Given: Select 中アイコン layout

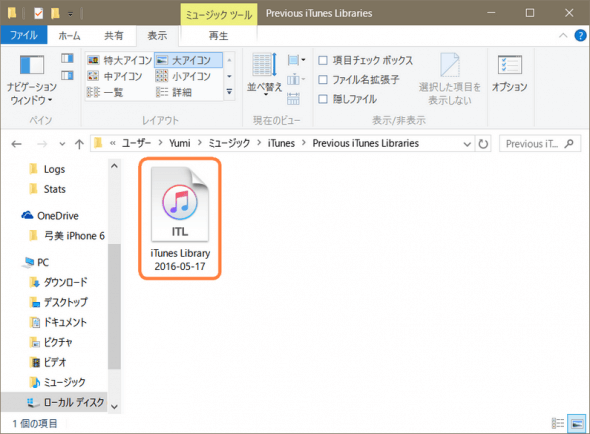Looking at the screenshot, I should (x=114, y=76).
